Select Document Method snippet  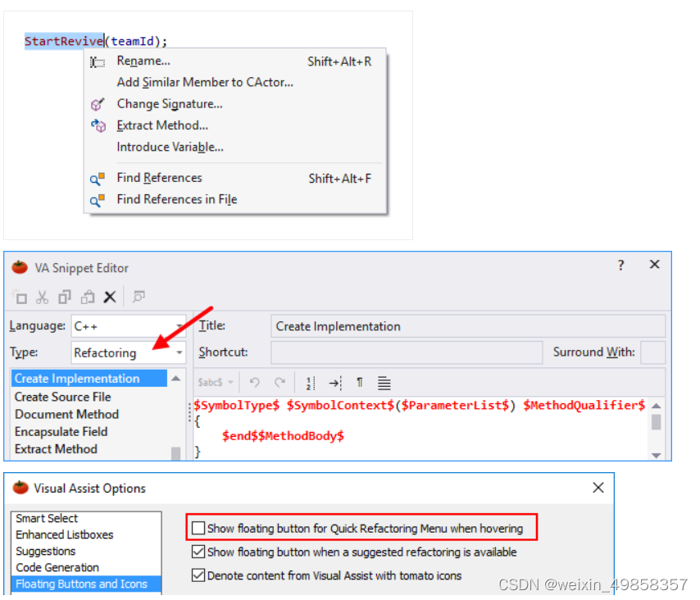89,414
